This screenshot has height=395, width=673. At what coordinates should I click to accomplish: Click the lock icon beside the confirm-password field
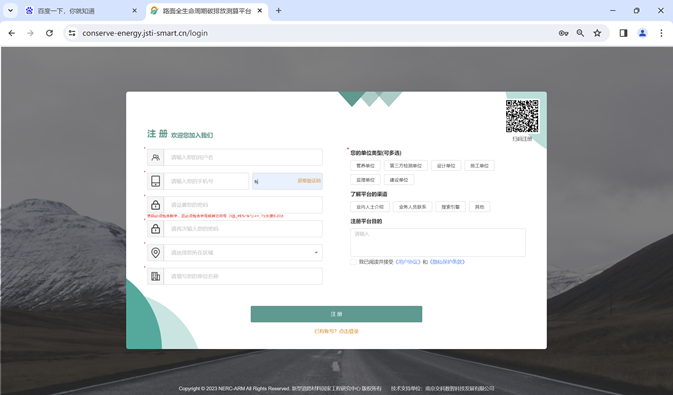point(155,229)
